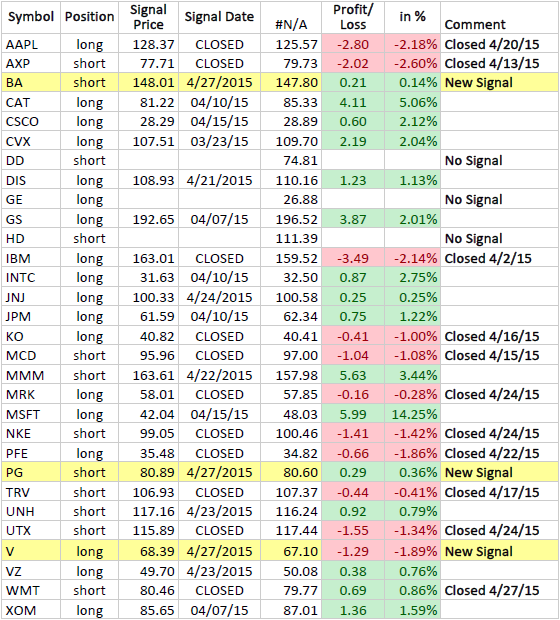Image resolution: width=560 pixels, height=620 pixels.
Task: Click the 14.25% gain in MSFT row
Action: click(x=412, y=414)
